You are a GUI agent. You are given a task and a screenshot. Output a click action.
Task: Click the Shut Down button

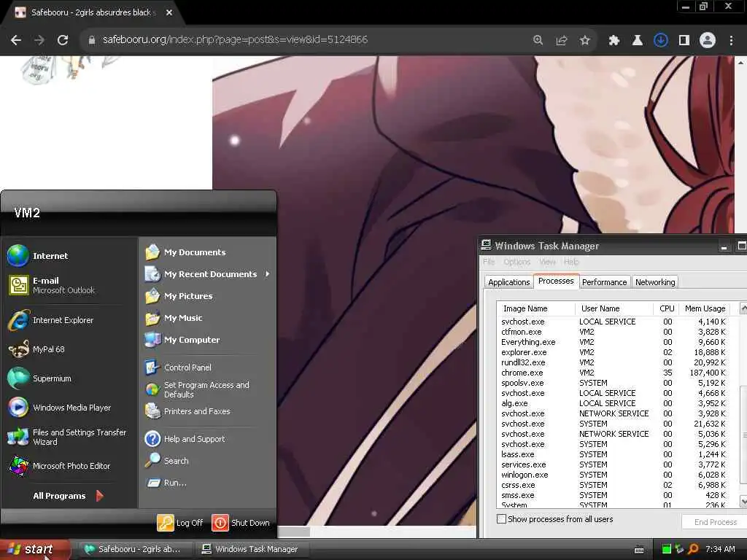tap(241, 523)
